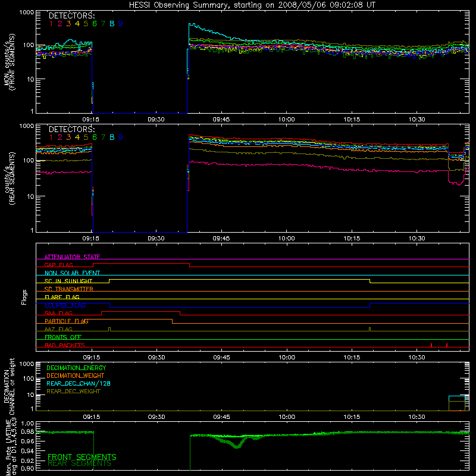Viewport: 476px width, 476px height.
Task: Click the DECIMATION_ENERGY legend entry
Action: 76,368
